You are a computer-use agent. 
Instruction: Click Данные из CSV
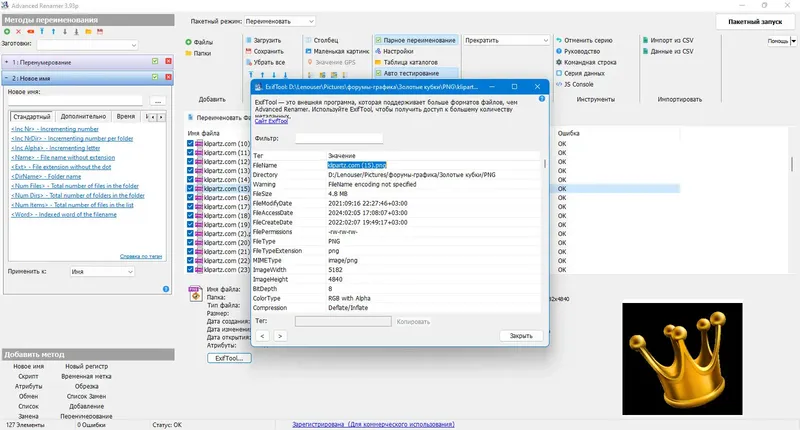click(668, 52)
